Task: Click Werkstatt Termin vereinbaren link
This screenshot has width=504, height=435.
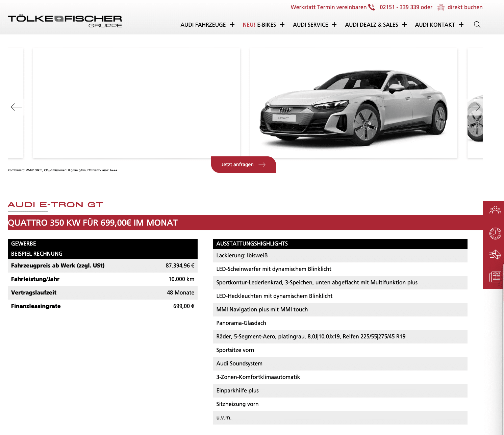Action: pos(328,7)
